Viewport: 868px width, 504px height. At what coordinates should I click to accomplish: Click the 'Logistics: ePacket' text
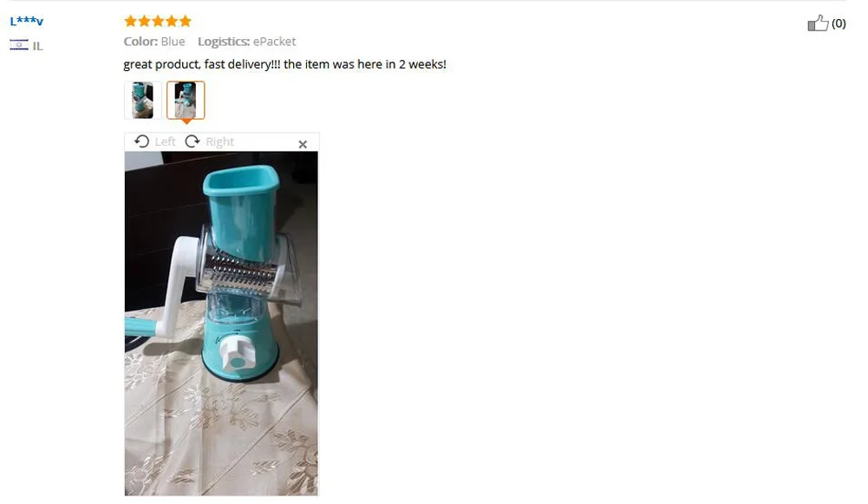[247, 42]
